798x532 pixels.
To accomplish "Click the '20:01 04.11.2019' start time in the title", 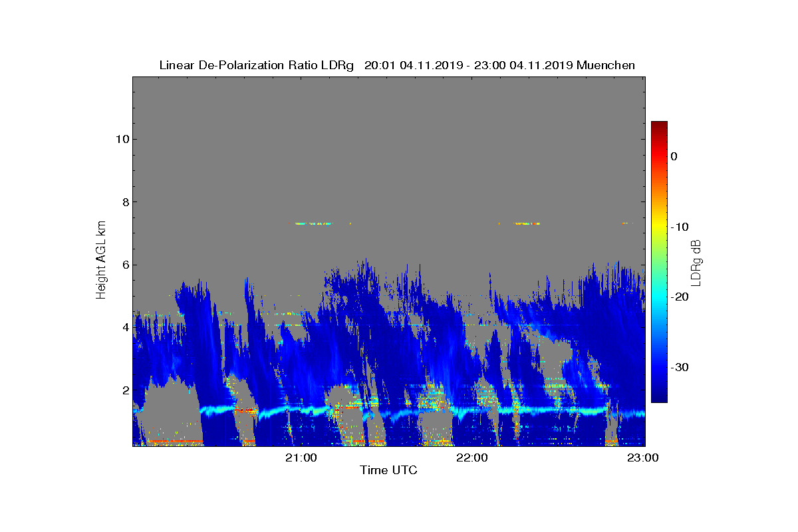I will point(411,65).
